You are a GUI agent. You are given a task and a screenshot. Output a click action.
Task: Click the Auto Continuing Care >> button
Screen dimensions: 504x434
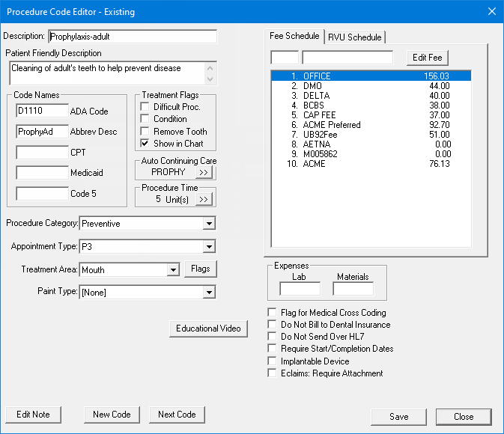204,172
